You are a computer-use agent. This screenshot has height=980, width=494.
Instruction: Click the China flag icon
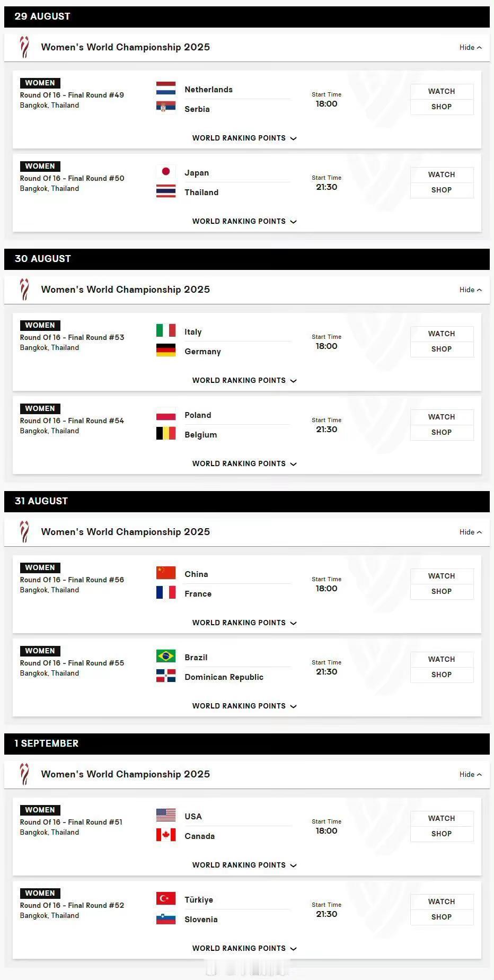[x=166, y=573]
